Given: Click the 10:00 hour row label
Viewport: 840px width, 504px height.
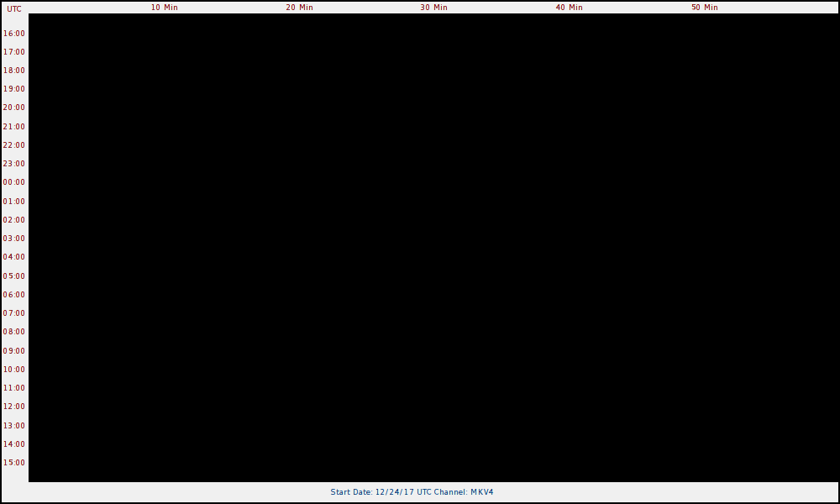Looking at the screenshot, I should (x=14, y=369).
